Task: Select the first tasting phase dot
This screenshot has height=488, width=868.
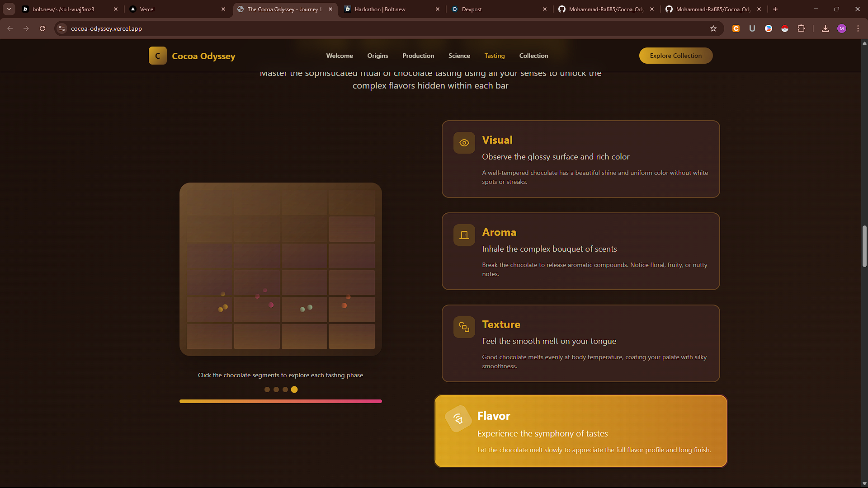Action: click(267, 389)
